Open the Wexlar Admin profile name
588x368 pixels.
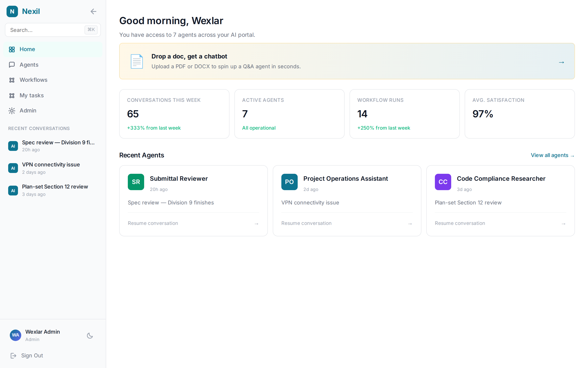point(42,332)
